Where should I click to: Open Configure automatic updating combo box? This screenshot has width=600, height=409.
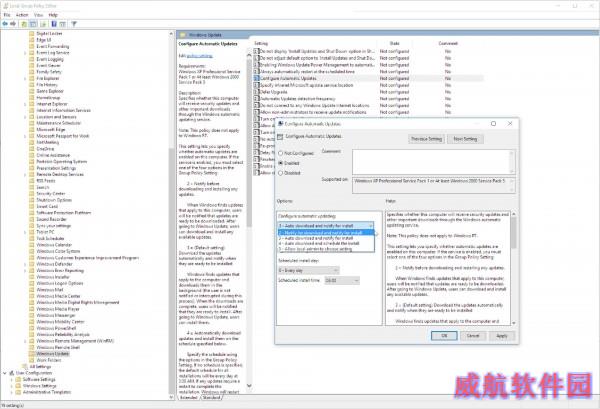pos(326,226)
